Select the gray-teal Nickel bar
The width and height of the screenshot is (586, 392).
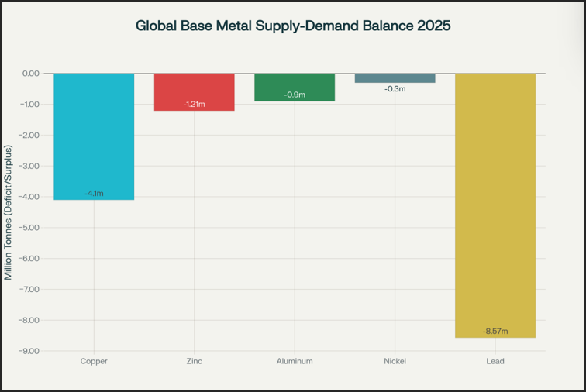pyautogui.click(x=395, y=77)
